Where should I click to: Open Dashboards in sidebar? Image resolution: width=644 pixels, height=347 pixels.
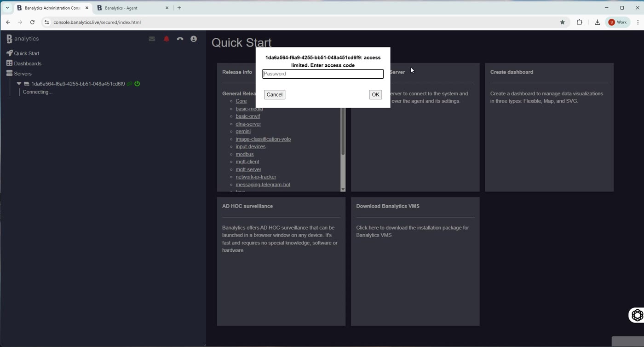[28, 64]
